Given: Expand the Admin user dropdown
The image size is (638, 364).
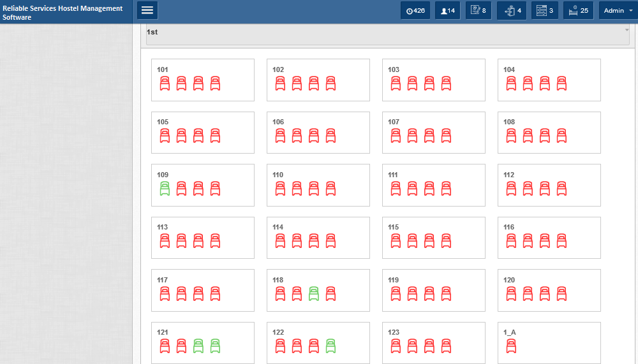Looking at the screenshot, I should point(618,11).
